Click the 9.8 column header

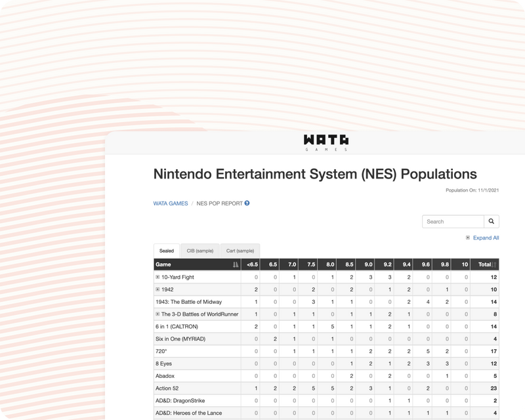tap(441, 264)
